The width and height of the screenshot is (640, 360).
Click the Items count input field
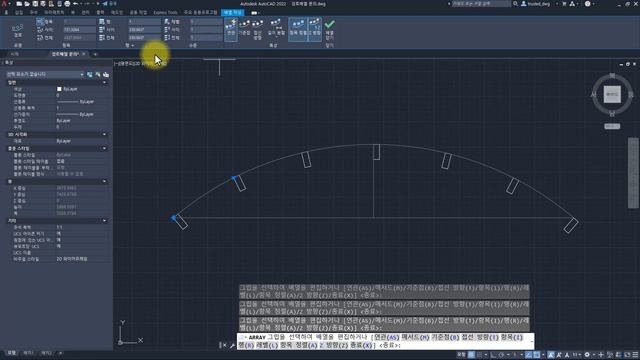click(79, 22)
